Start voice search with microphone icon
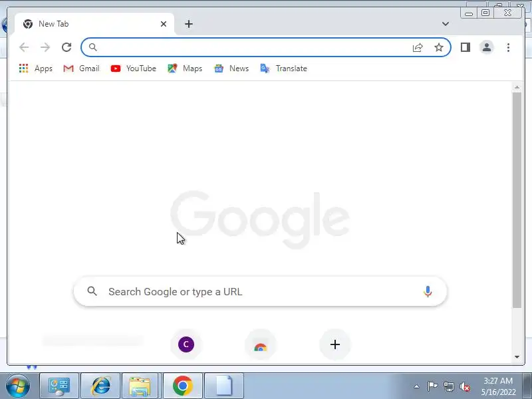The image size is (532, 399). [x=428, y=291]
